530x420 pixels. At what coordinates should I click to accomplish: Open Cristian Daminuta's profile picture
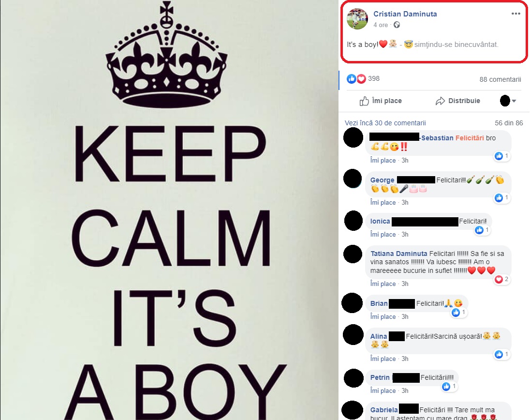click(357, 19)
